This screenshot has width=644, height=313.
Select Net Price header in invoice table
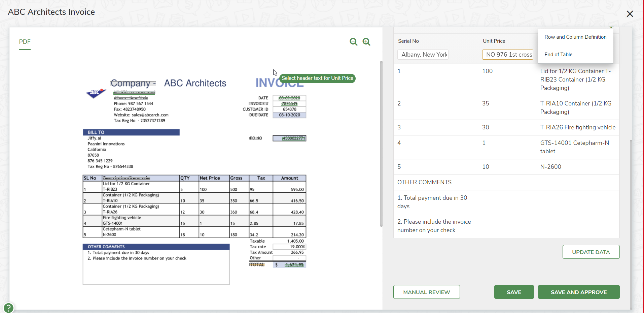[210, 178]
